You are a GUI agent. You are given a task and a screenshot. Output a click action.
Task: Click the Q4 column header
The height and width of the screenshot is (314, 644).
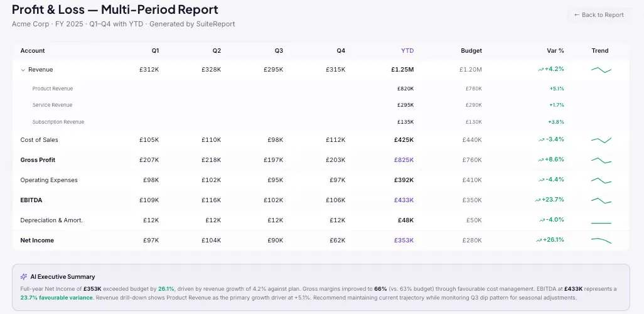[341, 51]
